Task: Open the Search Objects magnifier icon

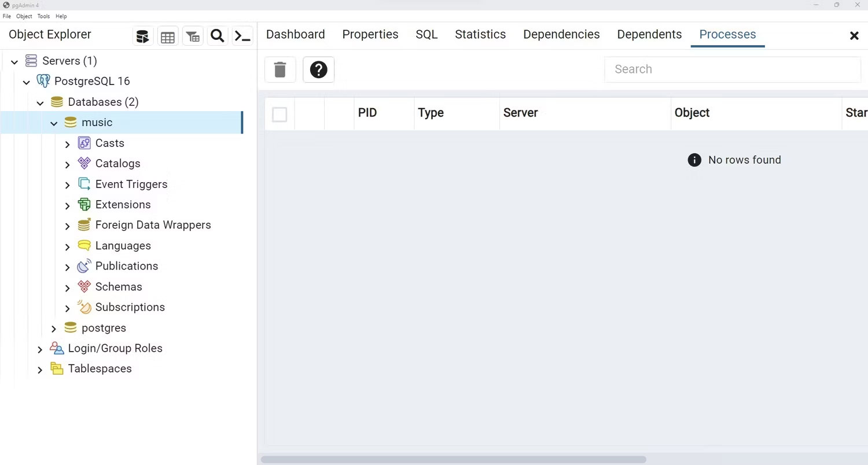Action: coord(218,37)
